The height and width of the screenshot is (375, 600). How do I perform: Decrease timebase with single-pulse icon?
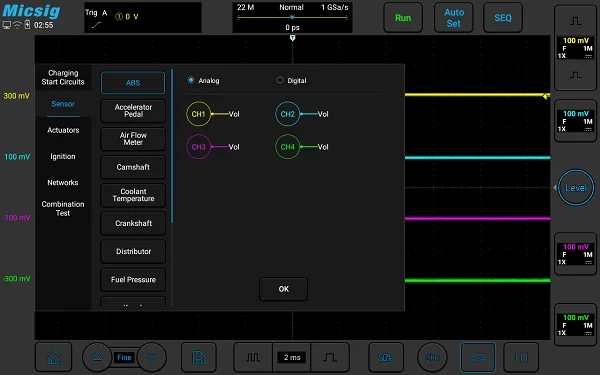coord(330,357)
